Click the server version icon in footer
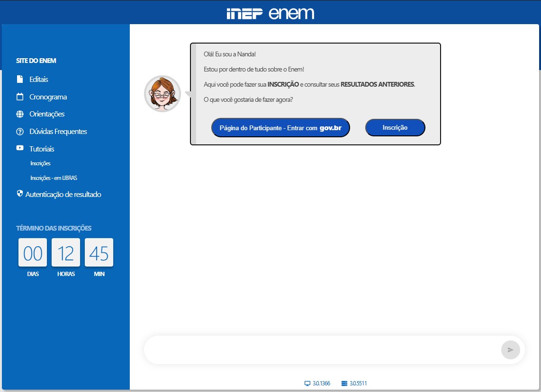Screen dimensions: 541x392 click(x=344, y=383)
